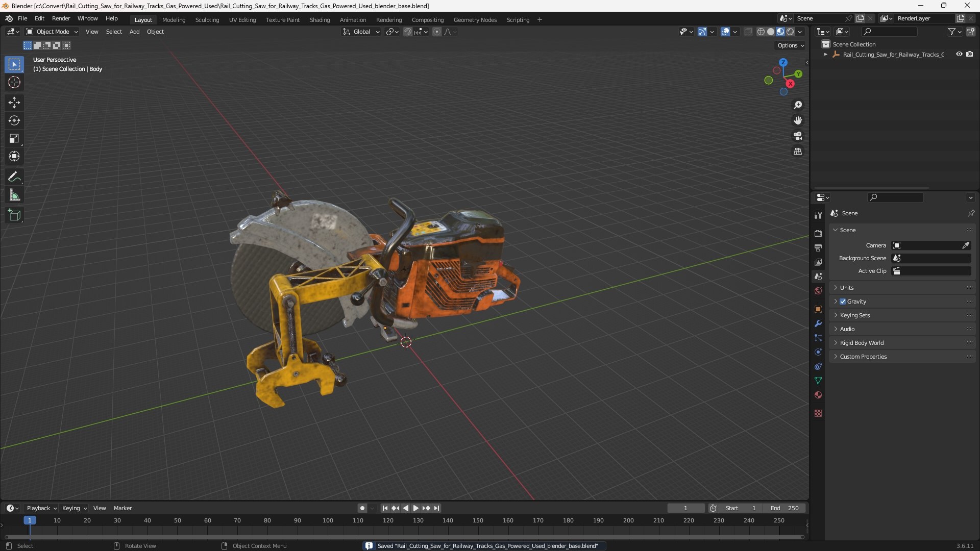This screenshot has height=551, width=980.
Task: Switch to the UV Editing workspace tab
Action: coord(242,20)
